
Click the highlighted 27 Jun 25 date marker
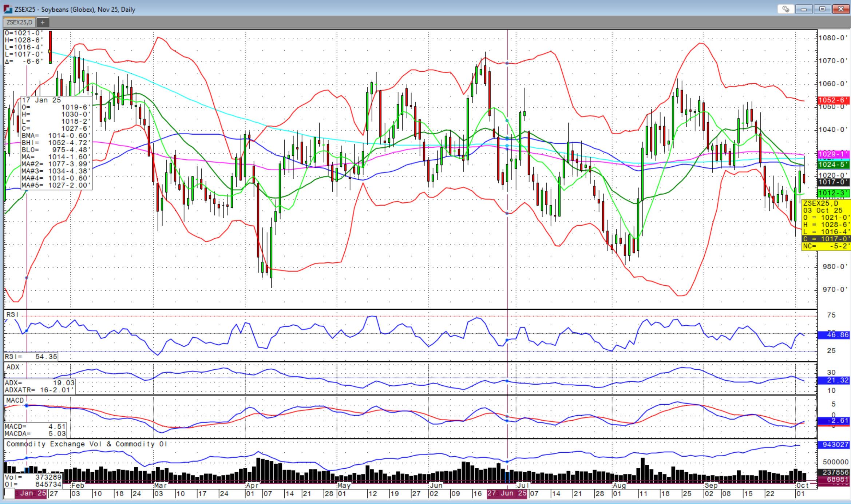tap(507, 493)
